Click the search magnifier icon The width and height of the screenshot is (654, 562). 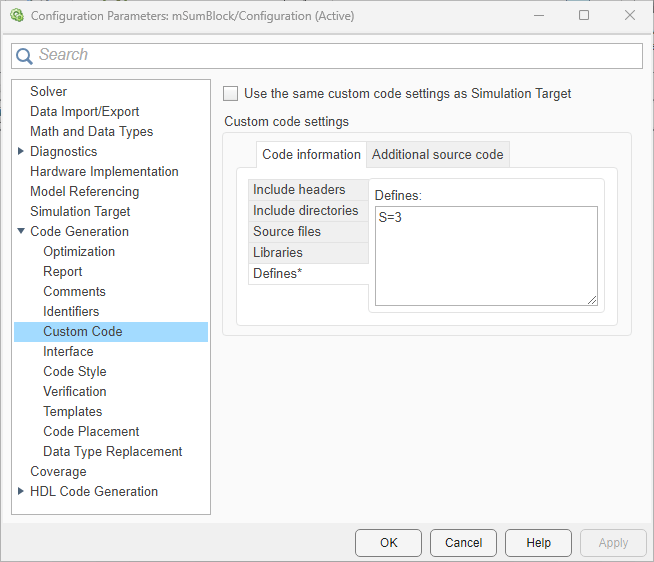tap(25, 56)
